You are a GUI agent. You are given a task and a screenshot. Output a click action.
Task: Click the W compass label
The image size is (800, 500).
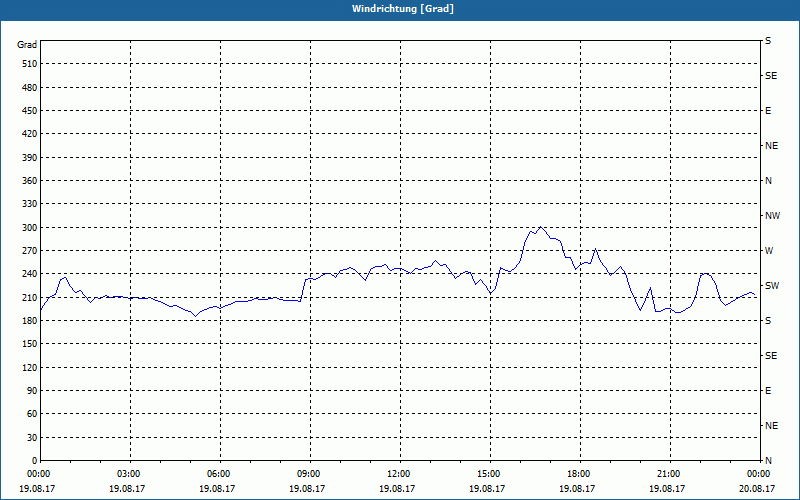(769, 251)
